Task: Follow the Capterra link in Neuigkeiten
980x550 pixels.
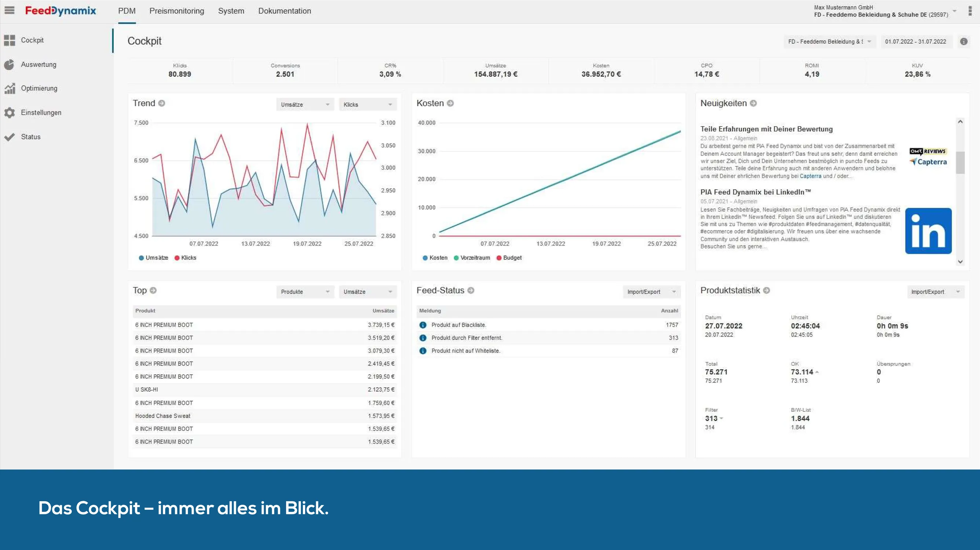Action: click(x=811, y=176)
